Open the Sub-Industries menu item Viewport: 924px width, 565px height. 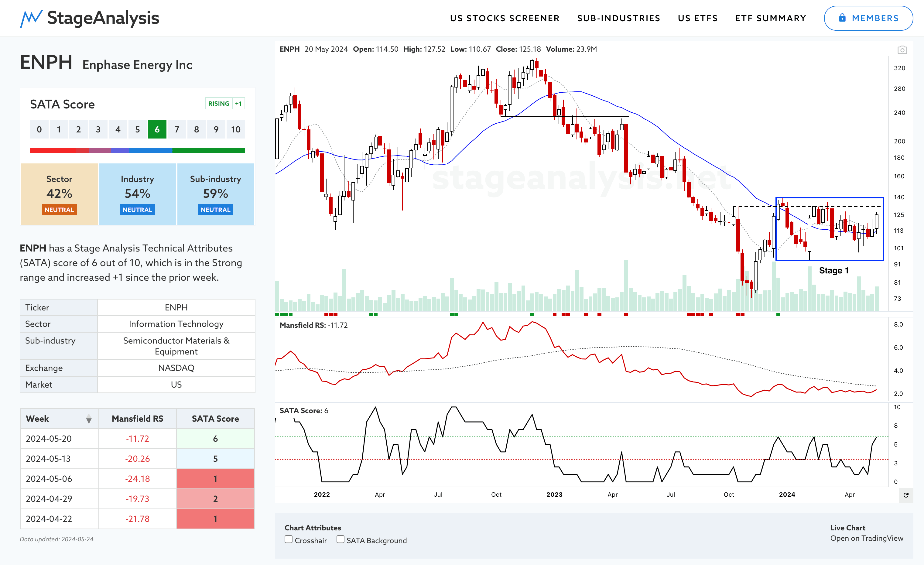coord(618,18)
